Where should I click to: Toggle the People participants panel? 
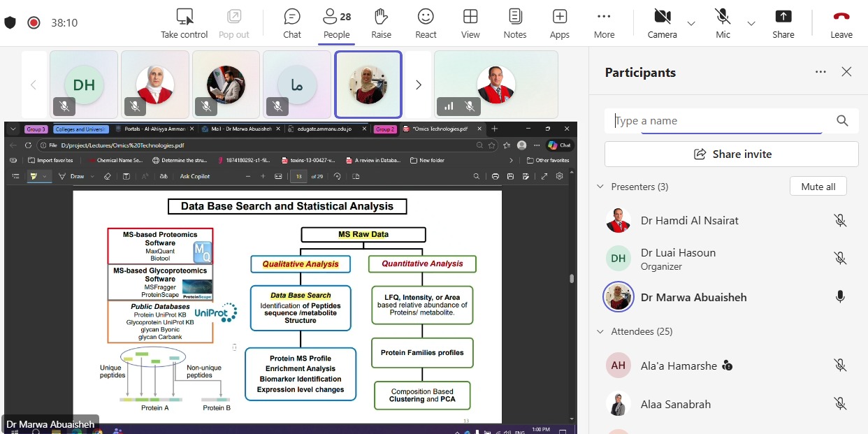click(336, 22)
